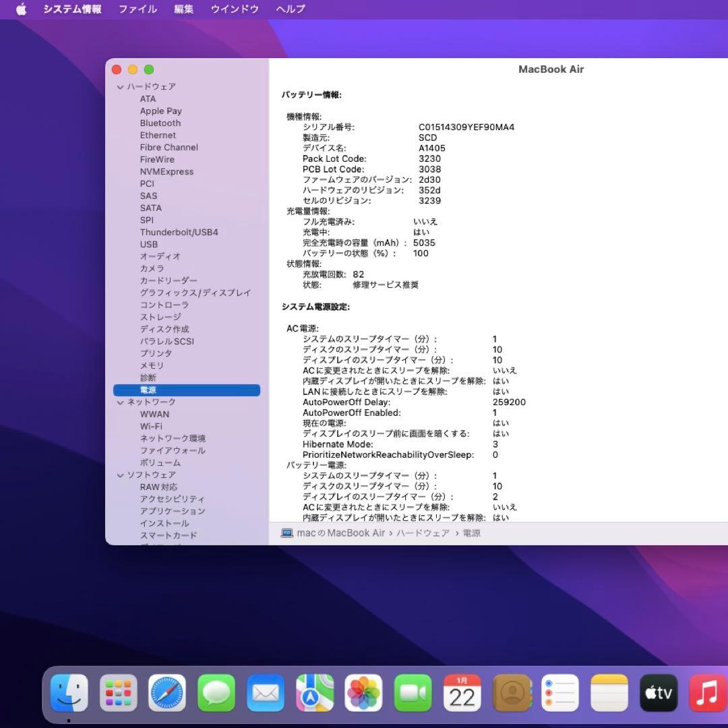Select グラフィックス/ディスプレイ in the sidebar

point(195,293)
